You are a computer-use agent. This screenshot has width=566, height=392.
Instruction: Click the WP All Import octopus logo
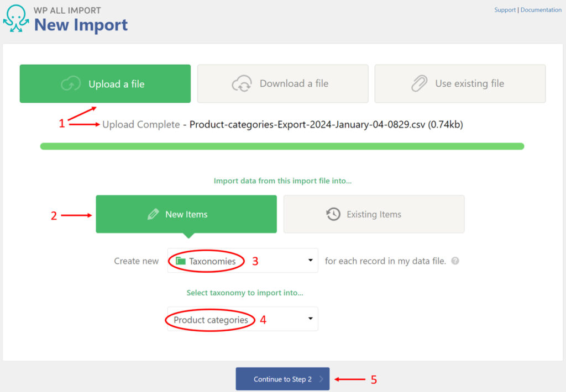tap(16, 18)
